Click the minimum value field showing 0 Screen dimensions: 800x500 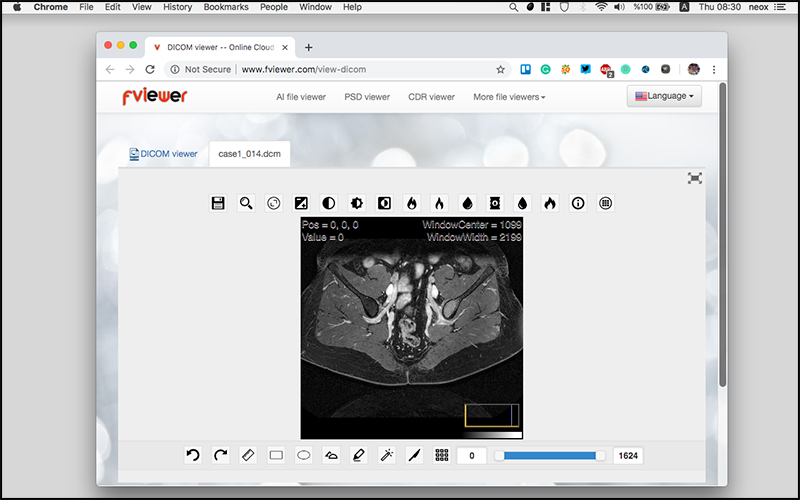[471, 456]
